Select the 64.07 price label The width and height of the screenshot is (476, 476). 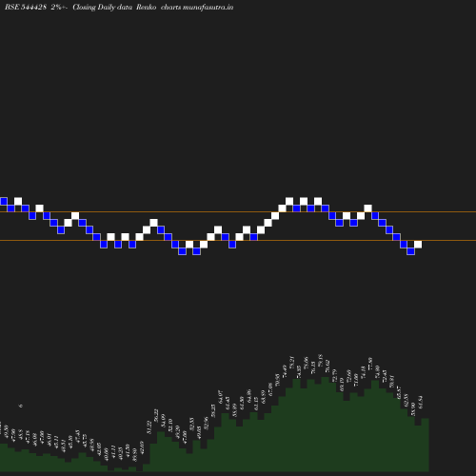pyautogui.click(x=221, y=397)
